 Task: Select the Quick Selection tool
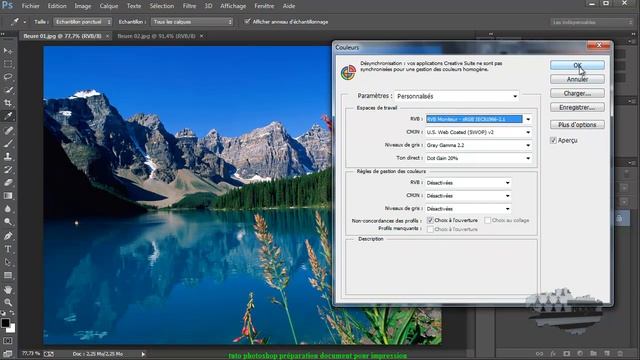click(x=8, y=90)
